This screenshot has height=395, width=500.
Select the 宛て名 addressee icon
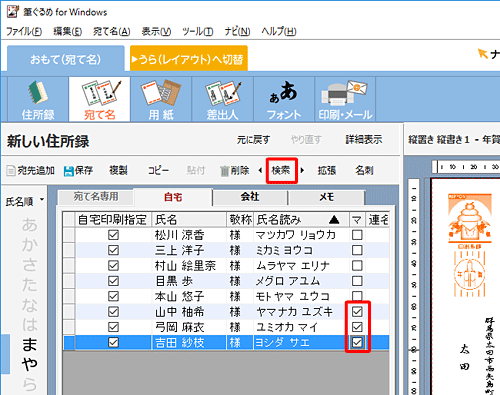coord(99,99)
